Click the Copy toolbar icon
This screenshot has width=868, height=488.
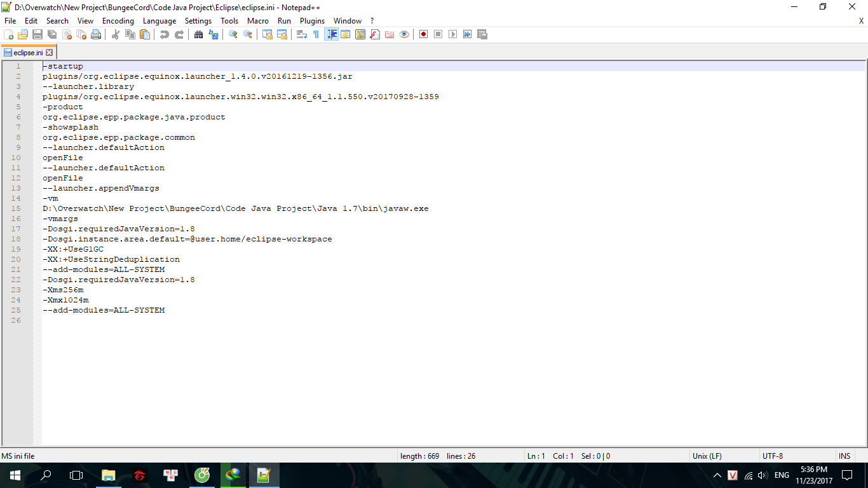pyautogui.click(x=130, y=34)
